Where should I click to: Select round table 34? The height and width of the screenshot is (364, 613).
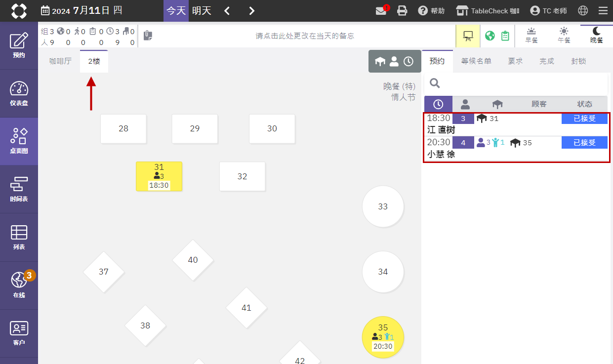click(x=383, y=272)
